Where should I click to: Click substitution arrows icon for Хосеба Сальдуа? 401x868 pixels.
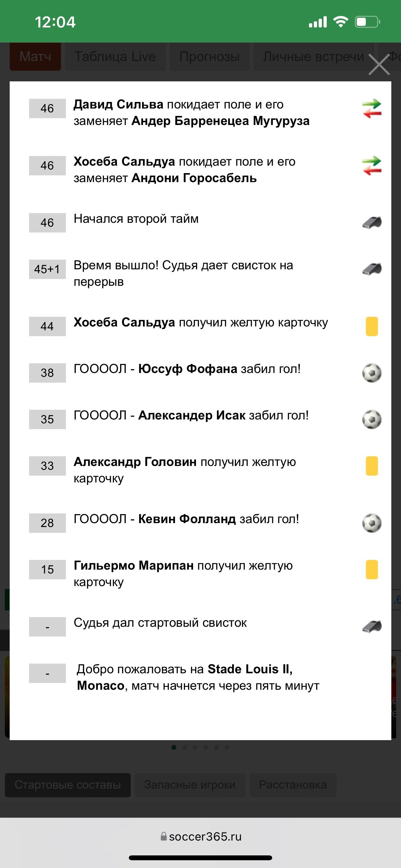[x=372, y=166]
